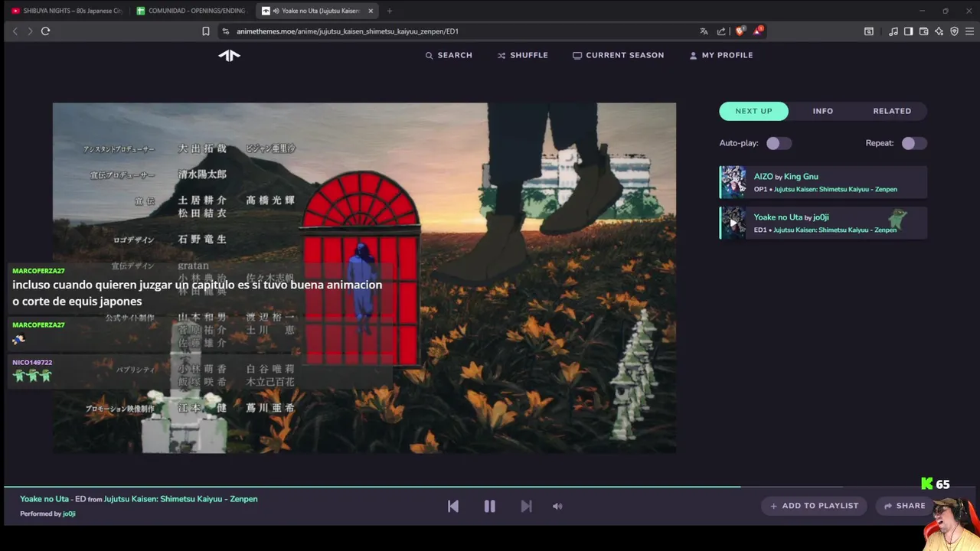Open the AnimeThemes home logo

(229, 55)
